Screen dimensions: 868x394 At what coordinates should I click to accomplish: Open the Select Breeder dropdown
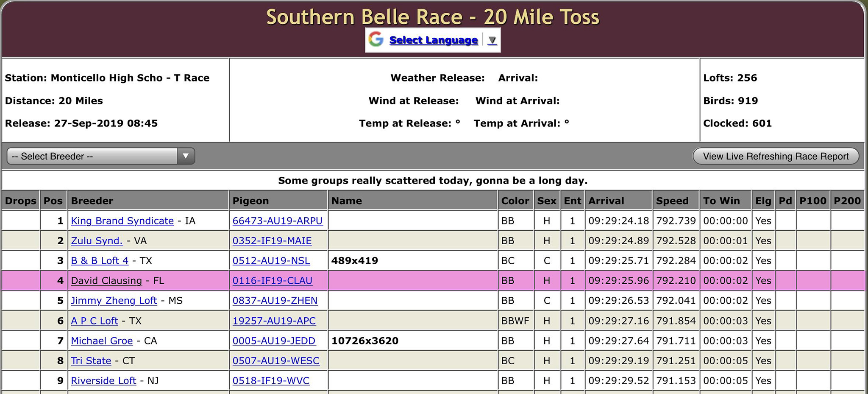click(x=93, y=156)
